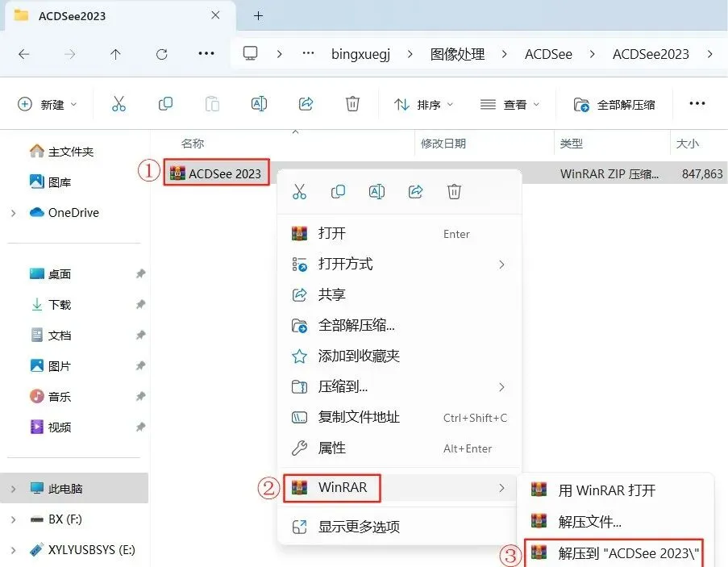Choose 共享 in the context menu
This screenshot has height=567, width=728.
pyautogui.click(x=399, y=294)
